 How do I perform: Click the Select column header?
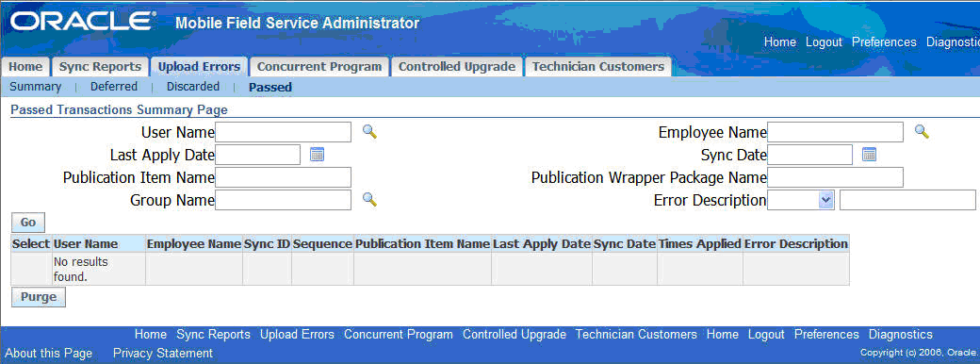[31, 244]
